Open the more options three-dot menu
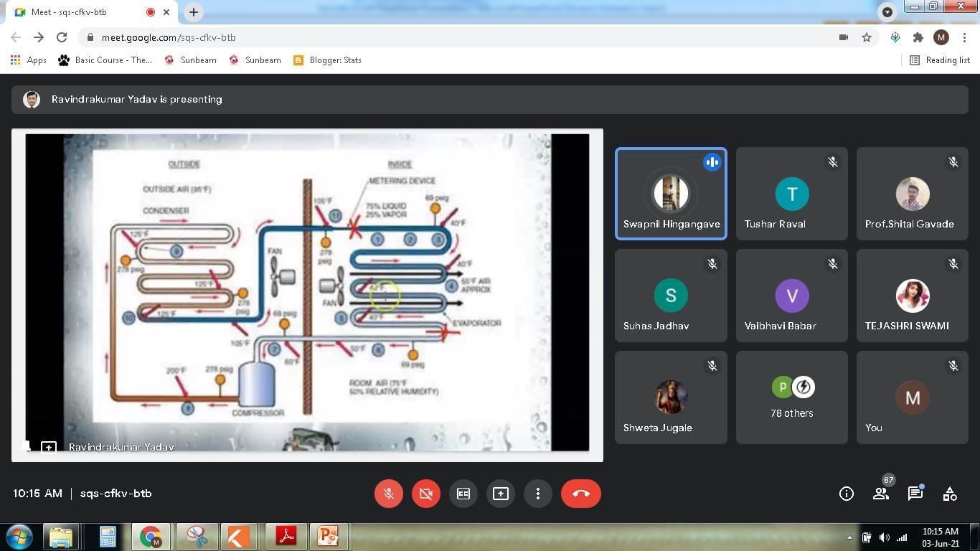The image size is (980, 551). (x=537, y=494)
